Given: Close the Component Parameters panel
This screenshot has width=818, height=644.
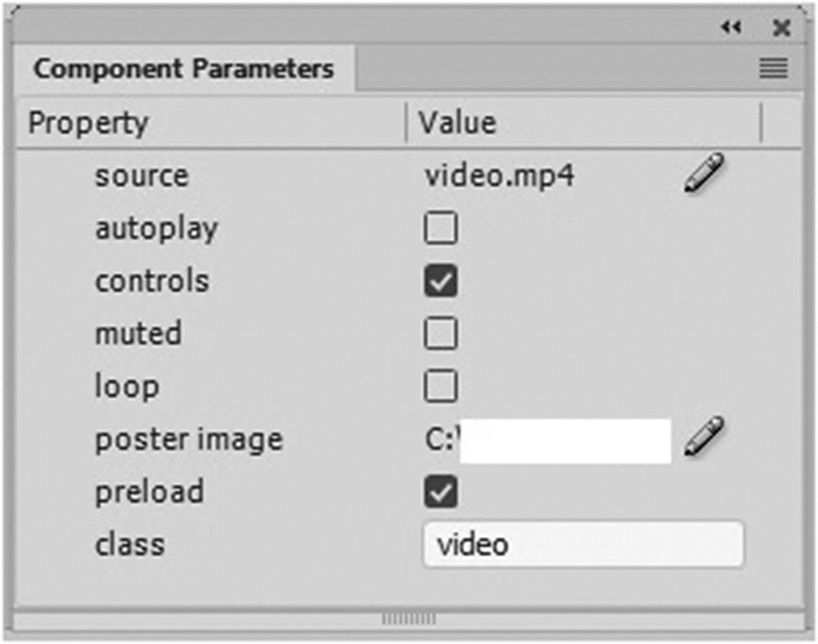Looking at the screenshot, I should (781, 29).
